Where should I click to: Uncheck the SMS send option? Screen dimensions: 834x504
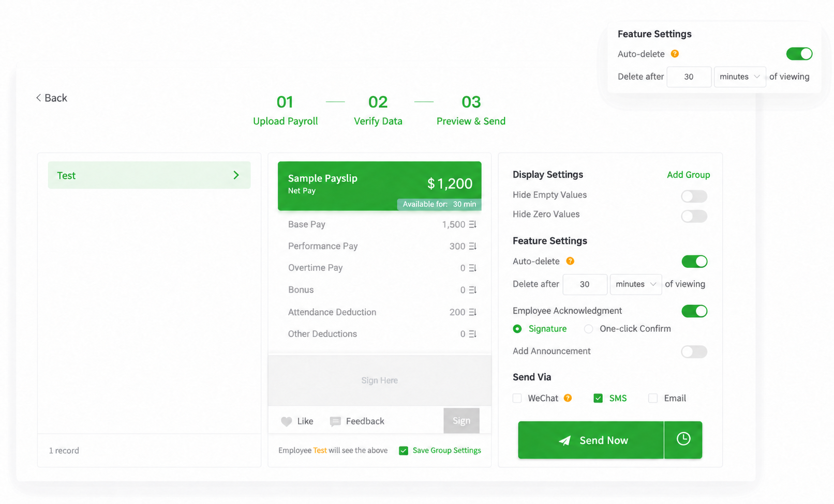(x=598, y=398)
